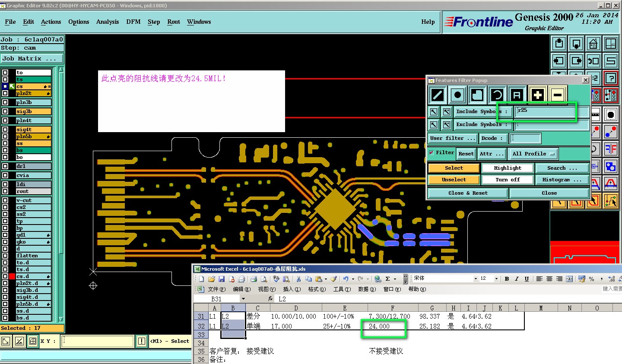Toggle display checkbox for layer sig3b
The image size is (622, 364).
pos(5,111)
